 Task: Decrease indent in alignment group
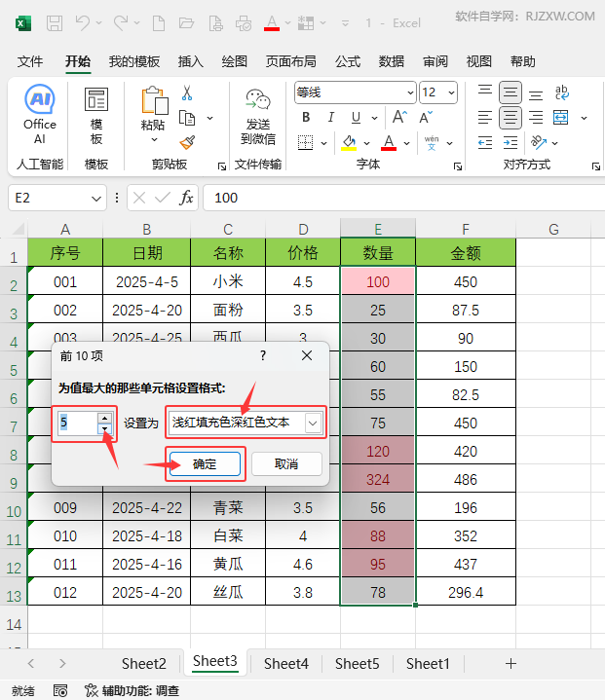485,143
